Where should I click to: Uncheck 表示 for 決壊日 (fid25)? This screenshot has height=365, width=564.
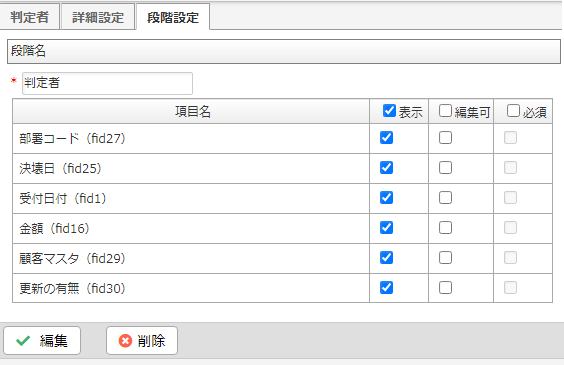386,168
